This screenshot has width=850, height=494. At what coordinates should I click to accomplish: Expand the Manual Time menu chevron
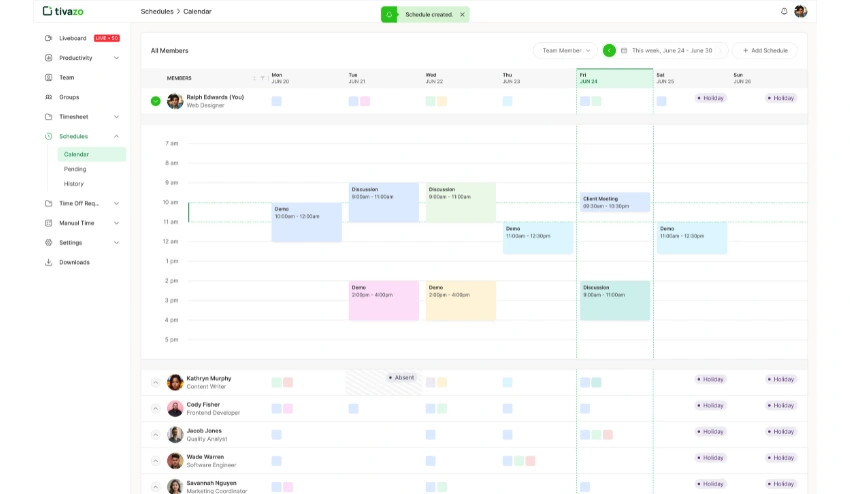(117, 223)
